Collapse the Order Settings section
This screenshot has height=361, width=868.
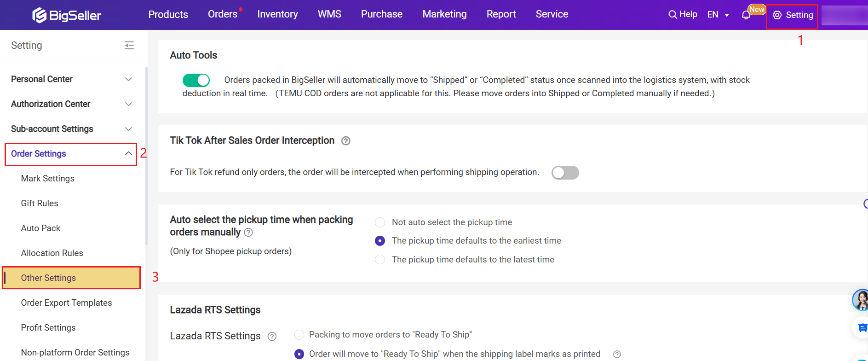click(71, 154)
